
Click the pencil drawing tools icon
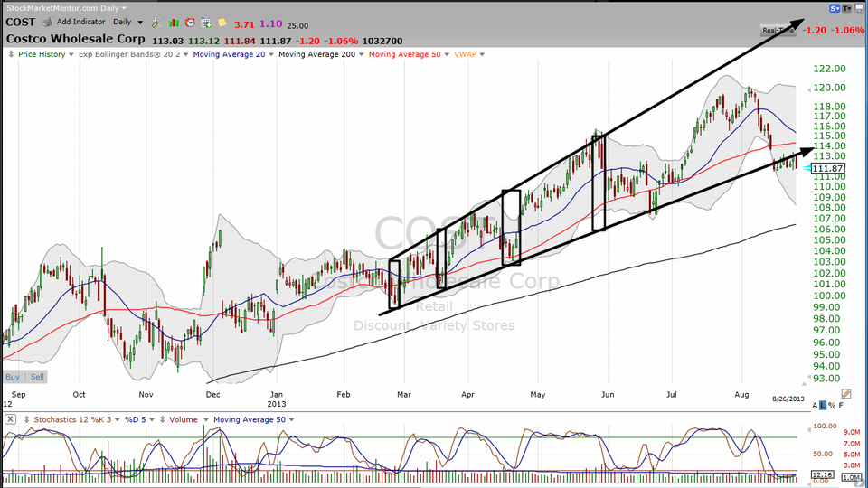click(x=846, y=394)
